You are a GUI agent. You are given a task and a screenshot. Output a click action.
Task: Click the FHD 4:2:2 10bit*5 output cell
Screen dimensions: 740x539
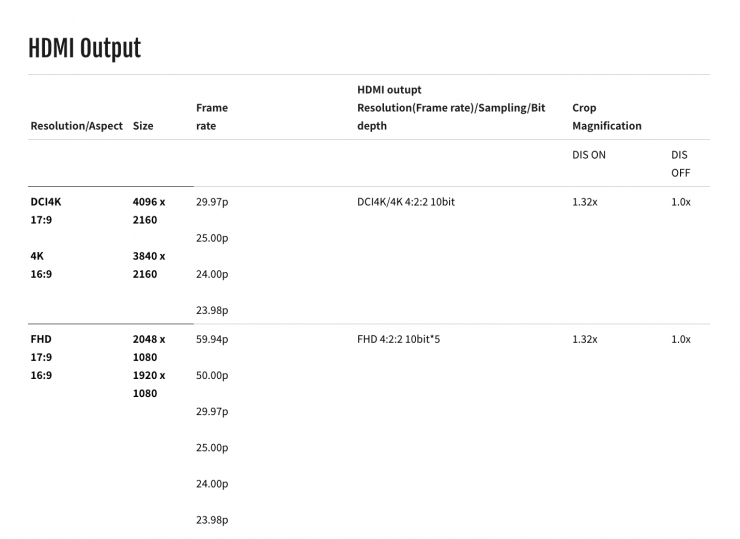click(398, 339)
